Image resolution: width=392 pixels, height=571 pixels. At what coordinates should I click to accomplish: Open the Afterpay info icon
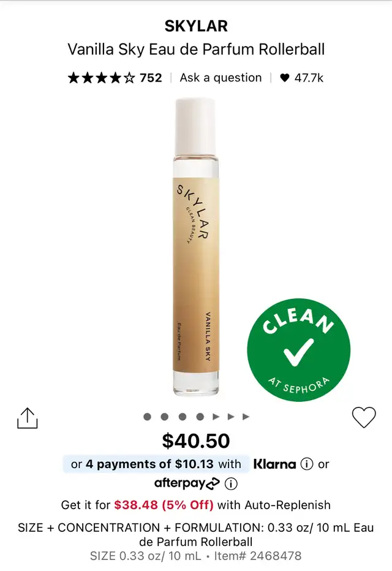tap(231, 484)
